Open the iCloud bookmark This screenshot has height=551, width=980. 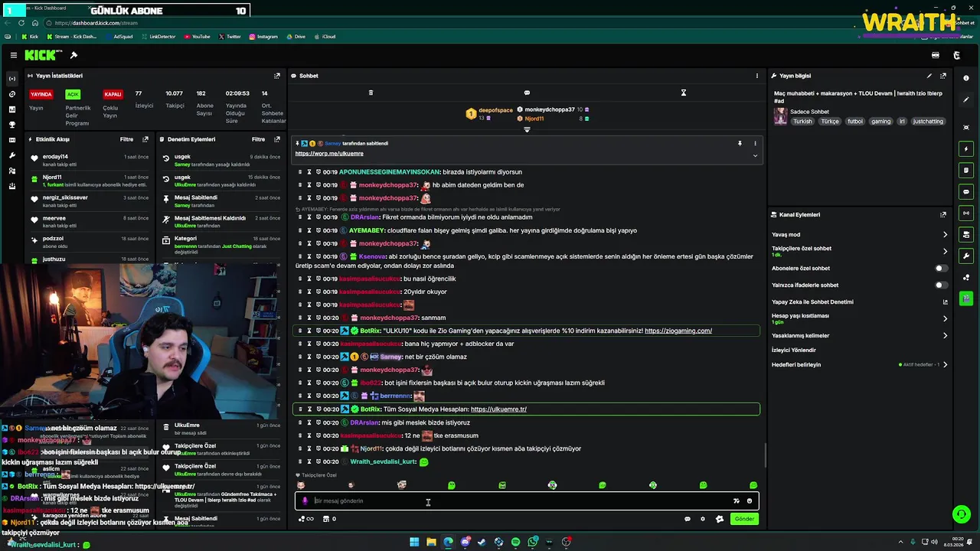(325, 37)
